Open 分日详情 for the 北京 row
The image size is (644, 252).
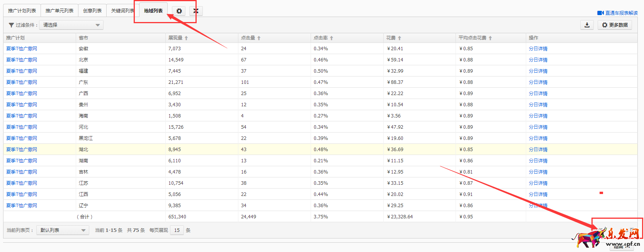coord(538,60)
